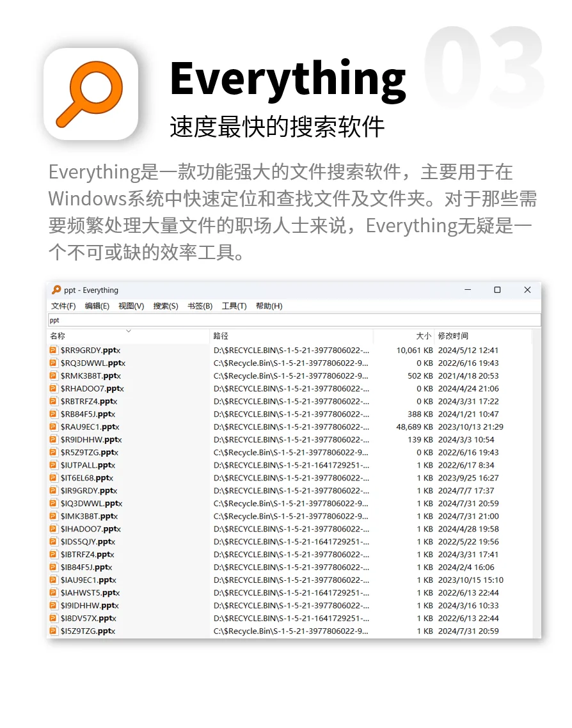572x728 pixels.
Task: Open the 文件(F) menu
Action: coord(63,306)
